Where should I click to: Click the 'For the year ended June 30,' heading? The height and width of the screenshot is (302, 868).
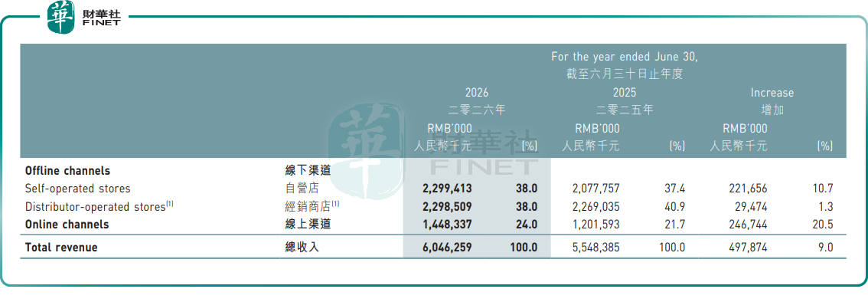click(x=625, y=57)
